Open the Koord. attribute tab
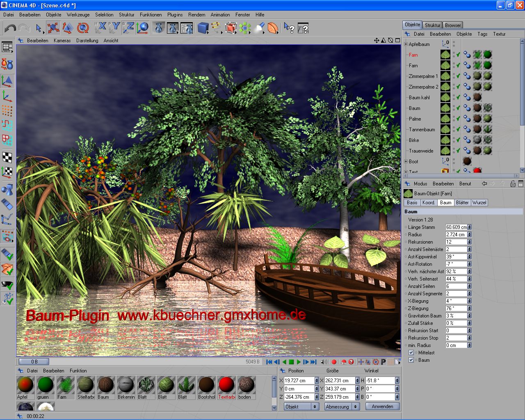Viewport: 525px width, 420px height. point(429,202)
